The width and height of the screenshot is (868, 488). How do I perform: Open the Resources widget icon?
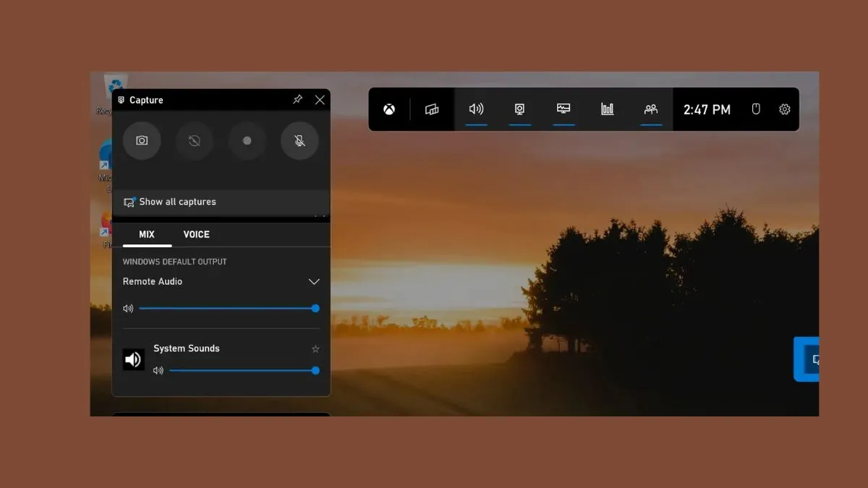[x=608, y=109]
